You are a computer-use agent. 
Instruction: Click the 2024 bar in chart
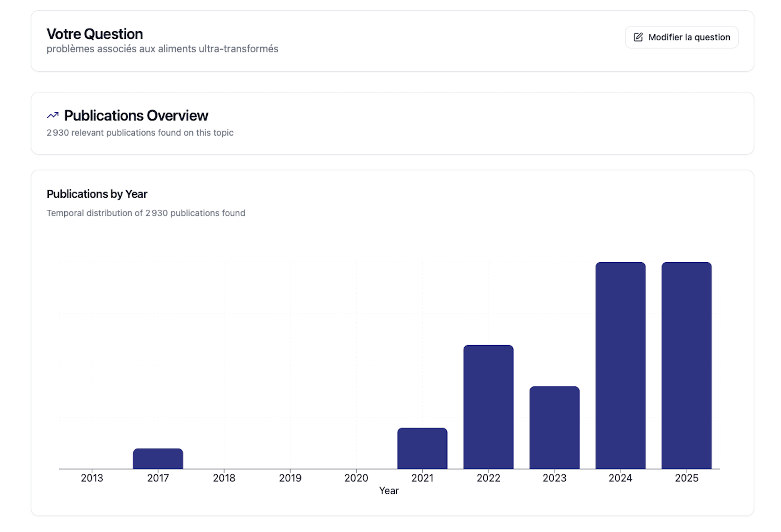pyautogui.click(x=620, y=366)
